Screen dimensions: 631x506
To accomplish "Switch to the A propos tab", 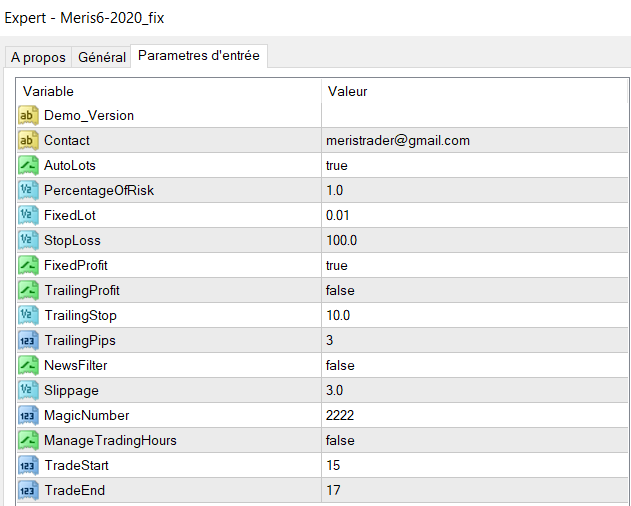I will click(x=38, y=58).
